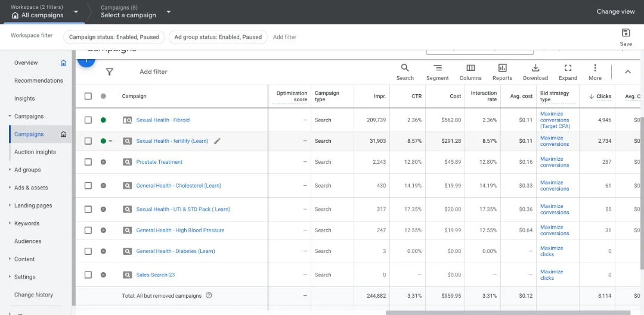This screenshot has height=315, width=644.
Task: Open status dropdown arrow on fertility campaign
Action: coord(110,141)
